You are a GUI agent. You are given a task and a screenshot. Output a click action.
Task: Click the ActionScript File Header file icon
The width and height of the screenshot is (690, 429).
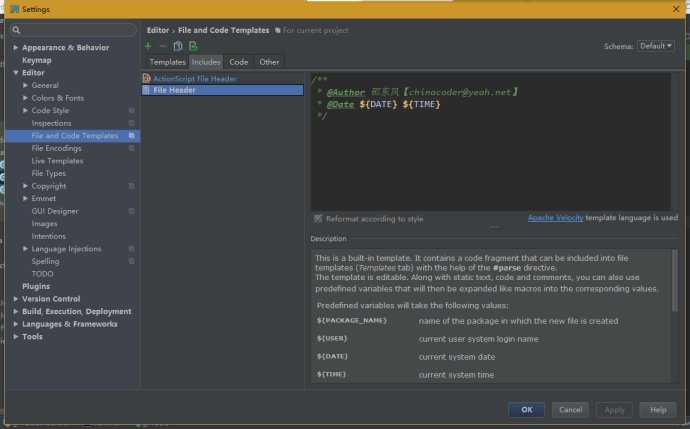click(147, 79)
